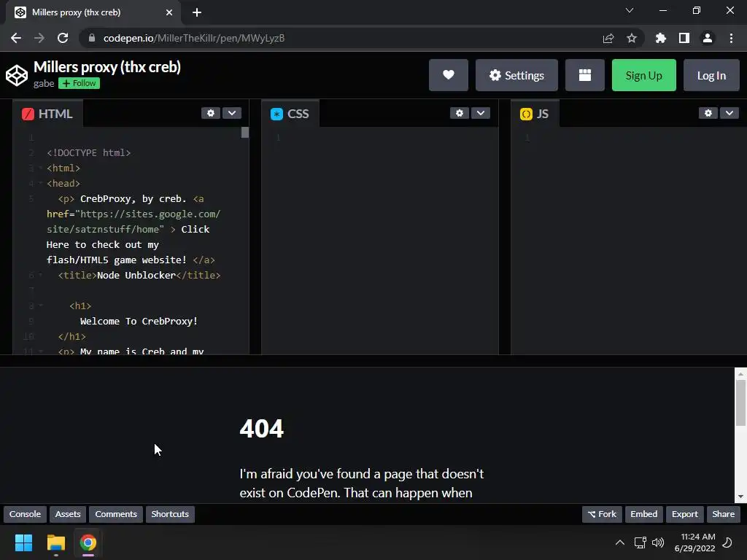Screen dimensions: 747x560
Task: Open a new browser tab
Action: point(197,12)
